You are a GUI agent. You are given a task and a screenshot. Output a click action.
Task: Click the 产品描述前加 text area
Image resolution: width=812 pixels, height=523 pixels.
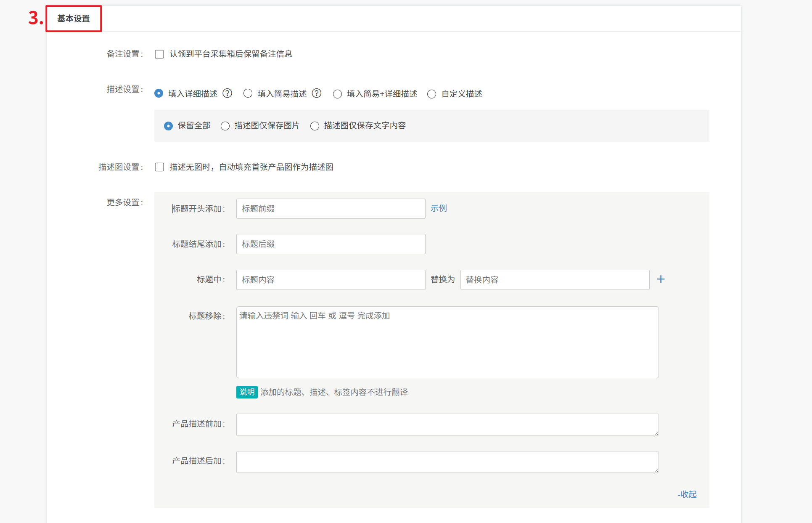tap(447, 425)
